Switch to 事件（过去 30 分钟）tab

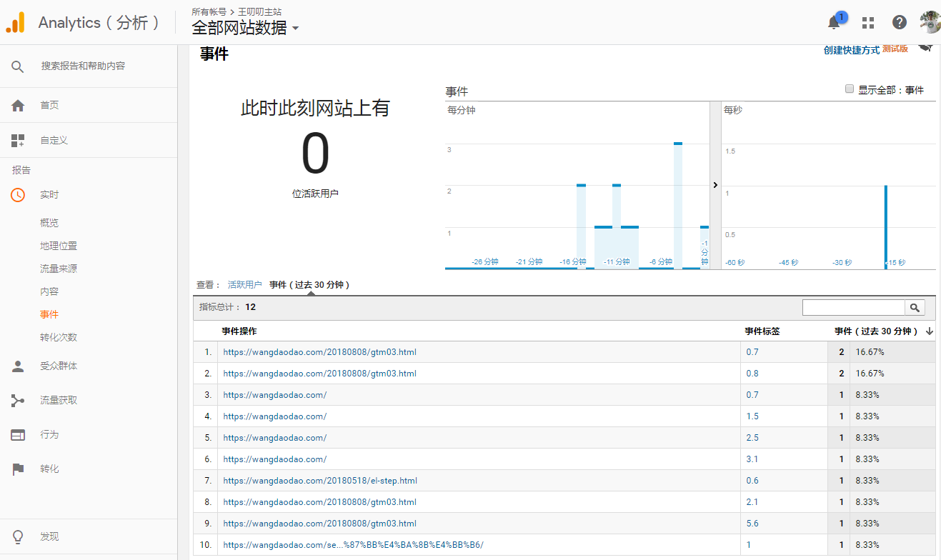click(309, 285)
